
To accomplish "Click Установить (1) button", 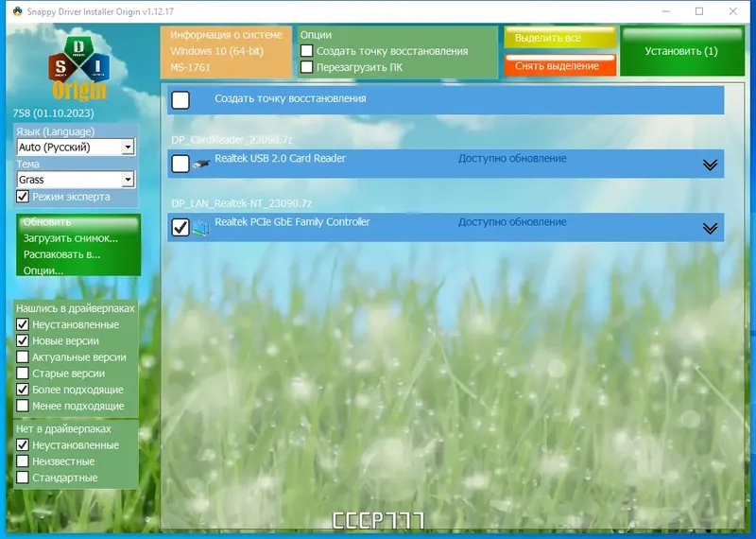I will coord(681,51).
